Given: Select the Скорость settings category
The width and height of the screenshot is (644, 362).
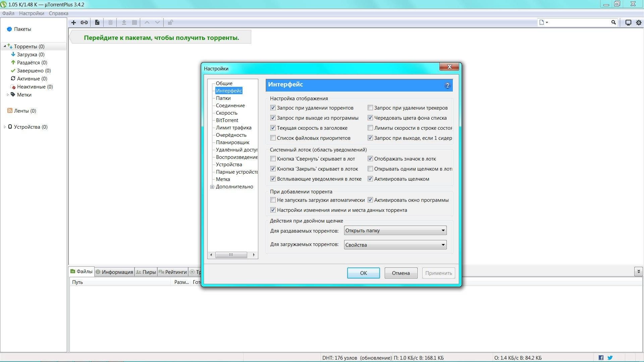Looking at the screenshot, I should [x=227, y=113].
